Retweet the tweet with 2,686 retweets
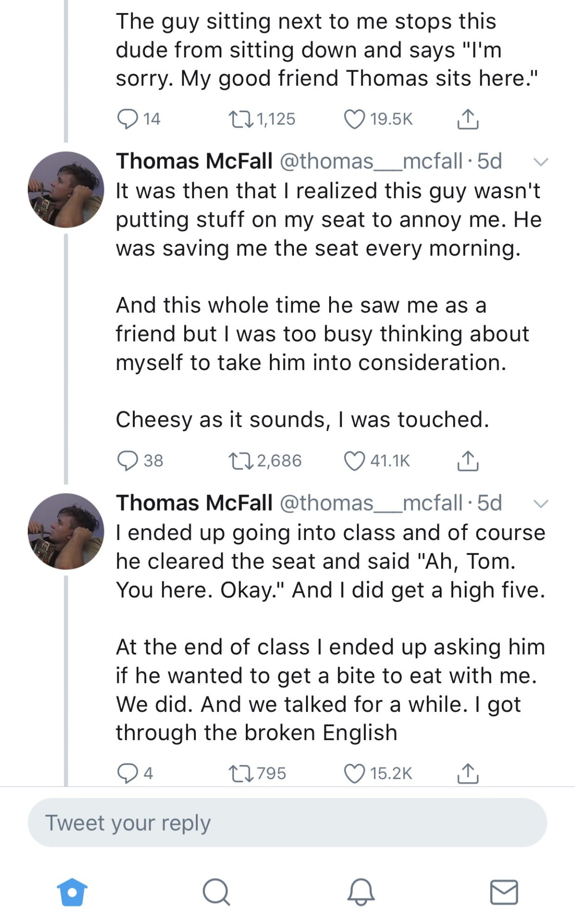Viewport: 575px width, 924px height. [241, 461]
